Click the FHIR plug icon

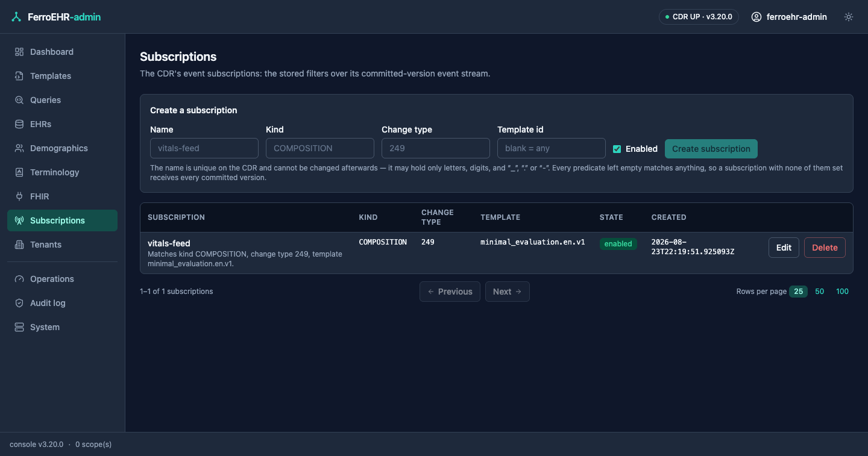click(19, 196)
